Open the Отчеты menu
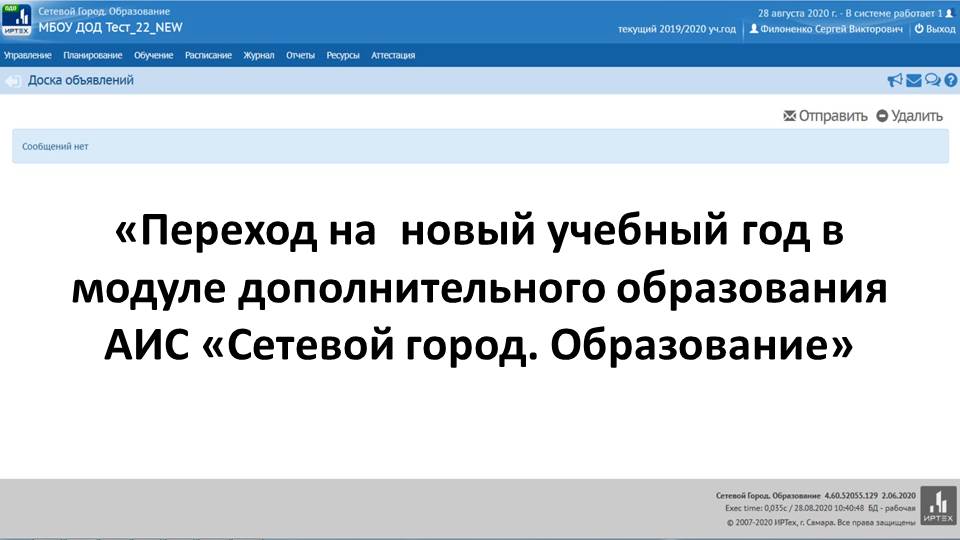 tap(300, 55)
